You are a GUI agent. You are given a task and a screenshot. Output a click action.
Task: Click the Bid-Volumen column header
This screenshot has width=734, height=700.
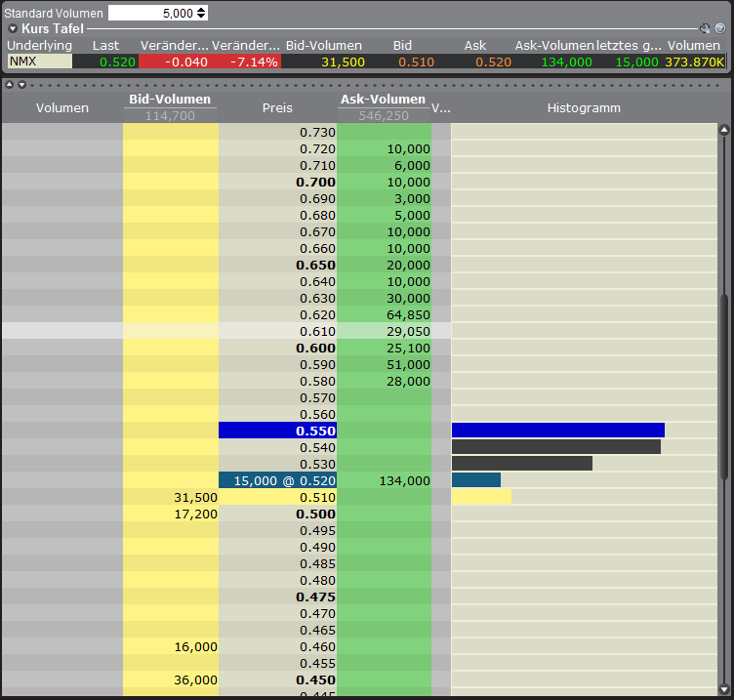(x=170, y=100)
